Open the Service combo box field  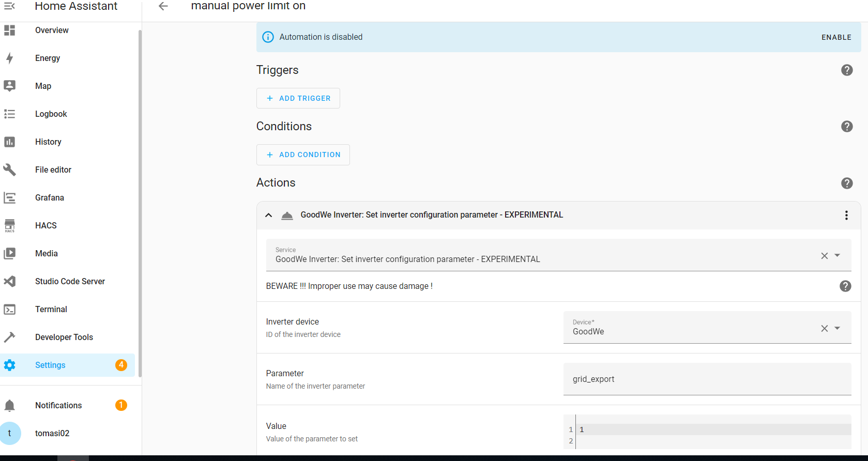pos(558,255)
